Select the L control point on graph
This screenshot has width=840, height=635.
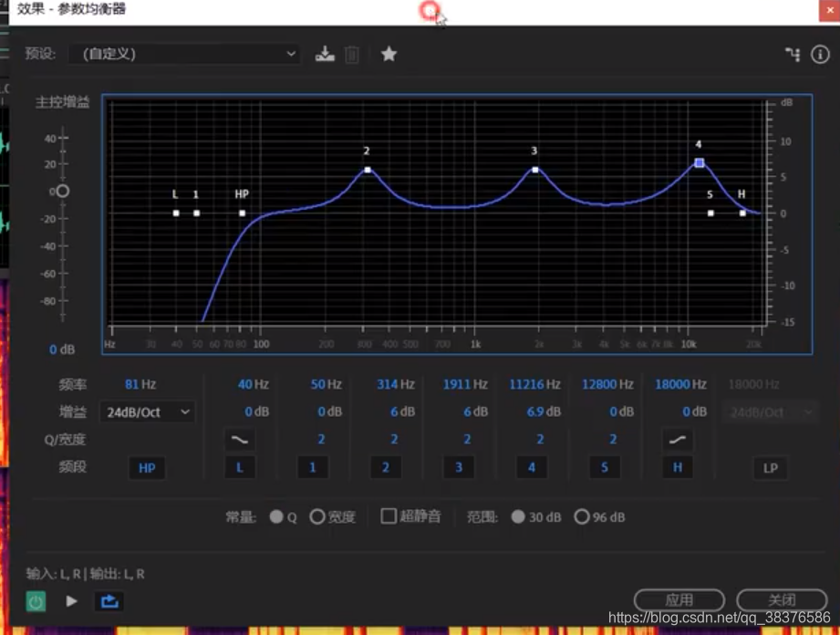(x=176, y=213)
